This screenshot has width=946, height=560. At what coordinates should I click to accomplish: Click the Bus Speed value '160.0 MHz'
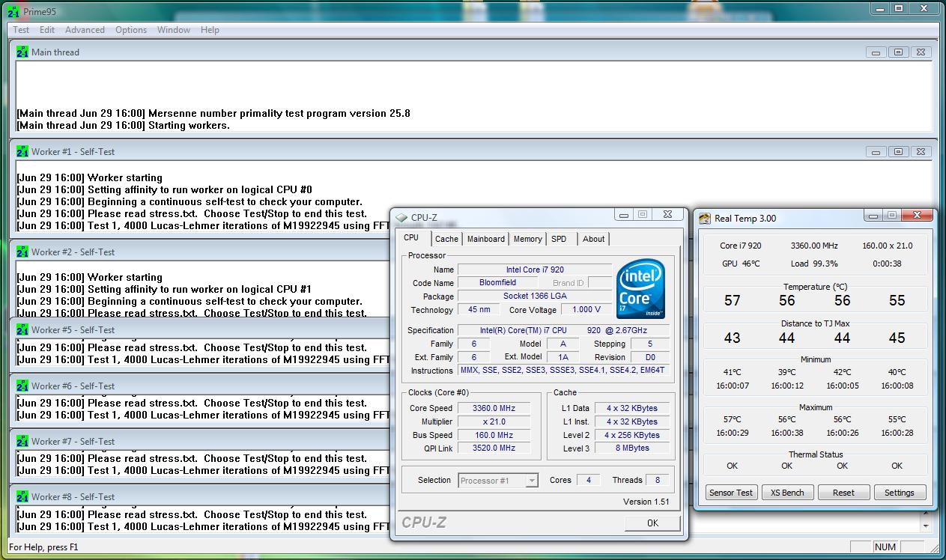494,435
